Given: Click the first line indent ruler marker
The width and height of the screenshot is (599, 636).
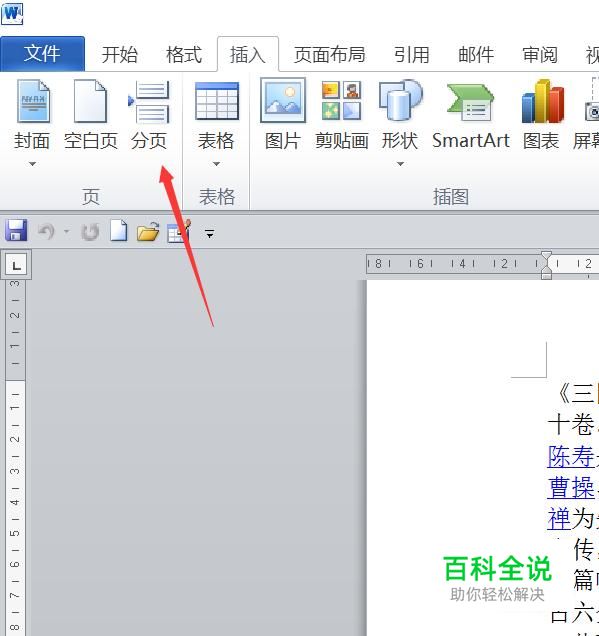Looking at the screenshot, I should (546, 257).
